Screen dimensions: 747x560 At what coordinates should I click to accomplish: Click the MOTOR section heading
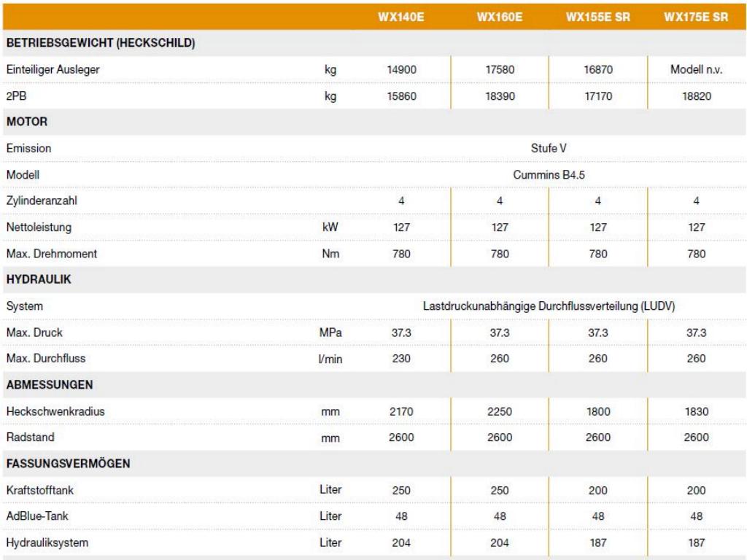[x=26, y=122]
